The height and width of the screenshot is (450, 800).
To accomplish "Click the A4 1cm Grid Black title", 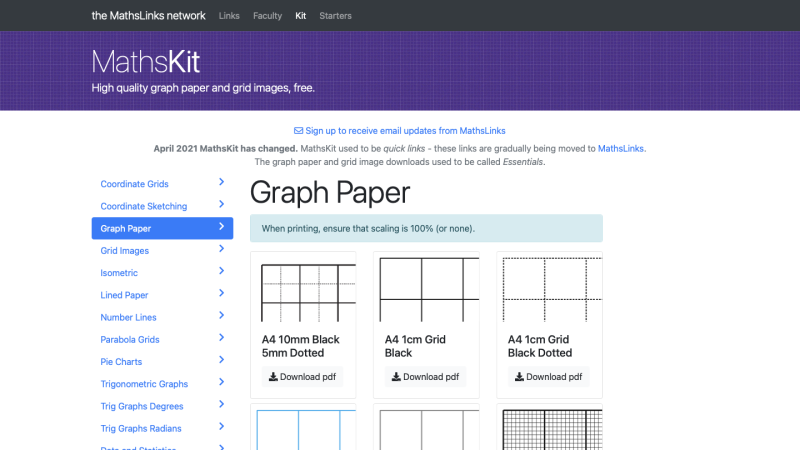I will point(415,346).
